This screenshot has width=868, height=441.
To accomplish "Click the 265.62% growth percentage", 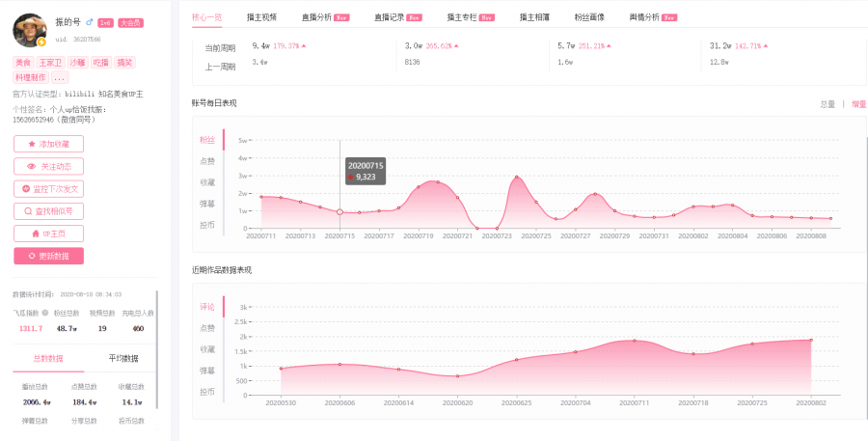I will click(439, 45).
